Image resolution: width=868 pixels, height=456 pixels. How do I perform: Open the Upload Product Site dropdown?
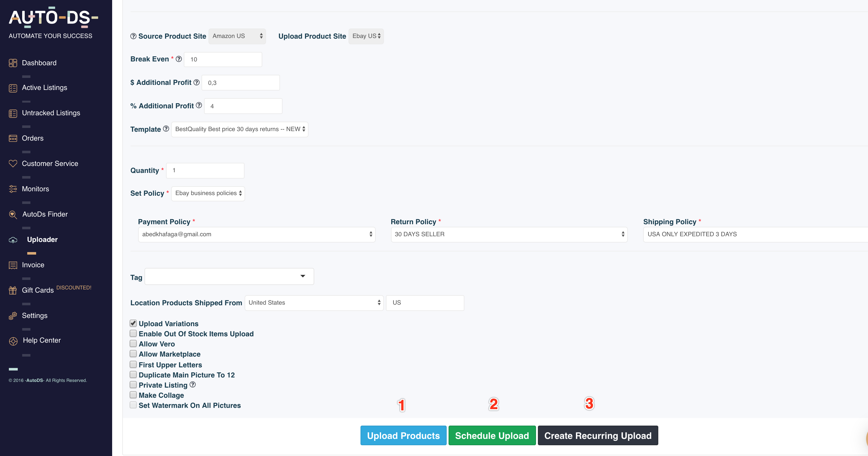366,36
